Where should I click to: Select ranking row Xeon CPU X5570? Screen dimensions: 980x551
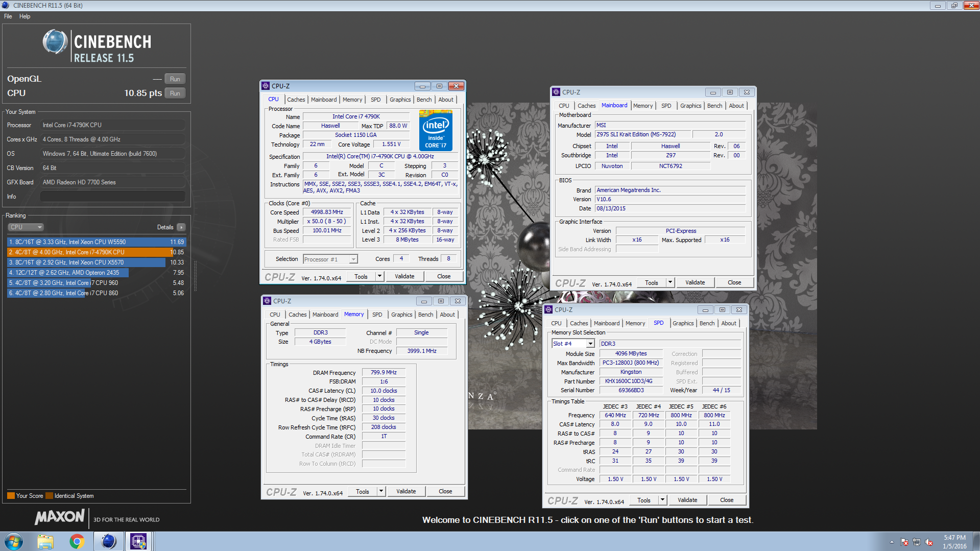97,262
